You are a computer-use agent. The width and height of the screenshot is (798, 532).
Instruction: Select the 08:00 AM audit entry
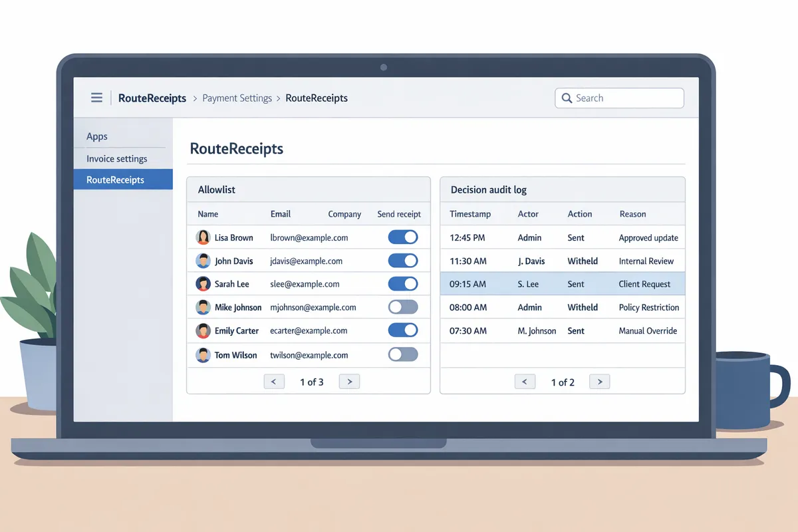[563, 307]
